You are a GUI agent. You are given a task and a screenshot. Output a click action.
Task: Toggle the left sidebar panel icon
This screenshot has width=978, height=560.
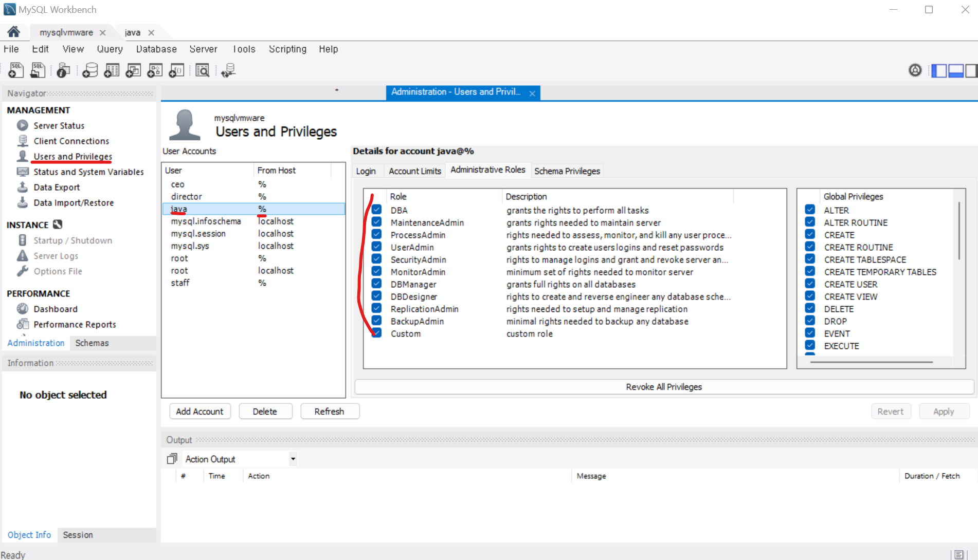[x=939, y=71]
